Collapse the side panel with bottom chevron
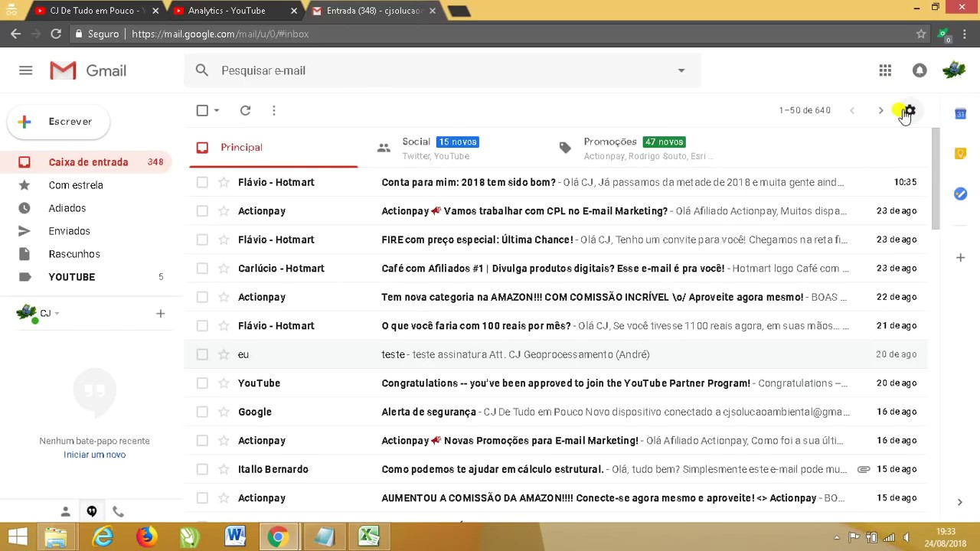Viewport: 980px width, 551px height. (960, 502)
